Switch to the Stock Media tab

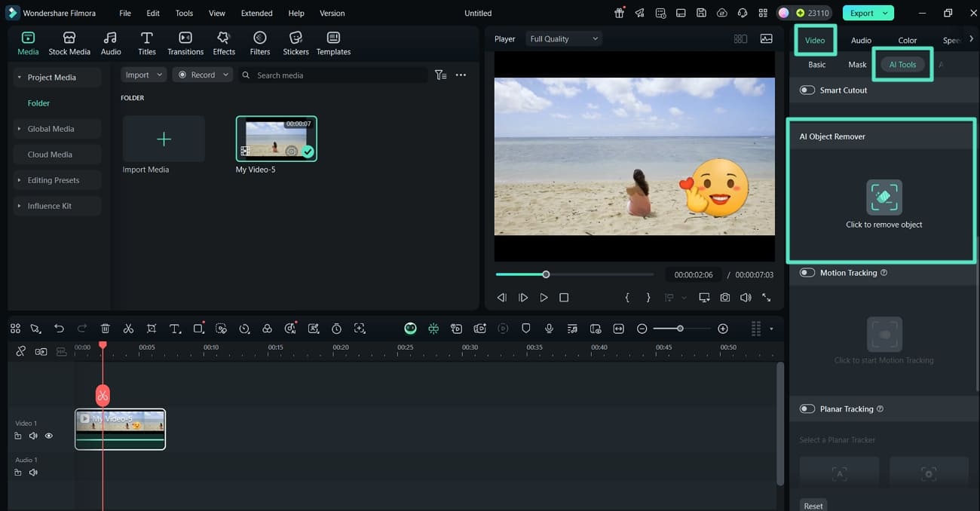coord(69,44)
